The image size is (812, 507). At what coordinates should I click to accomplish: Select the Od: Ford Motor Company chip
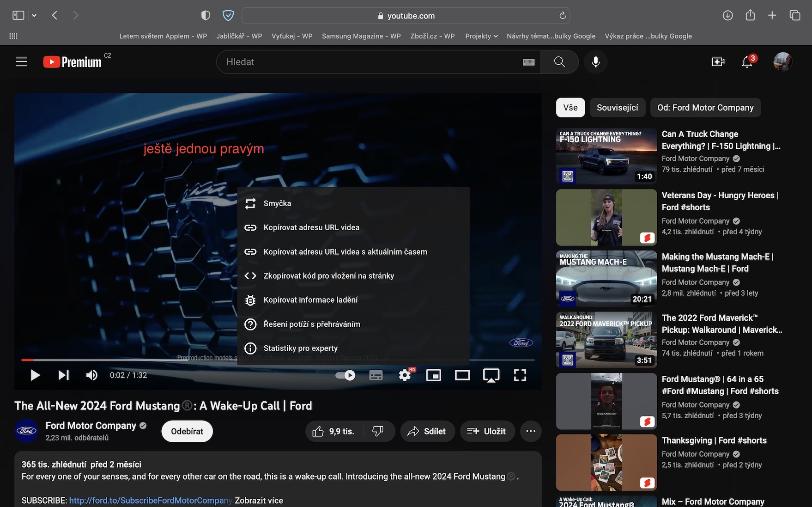click(705, 108)
